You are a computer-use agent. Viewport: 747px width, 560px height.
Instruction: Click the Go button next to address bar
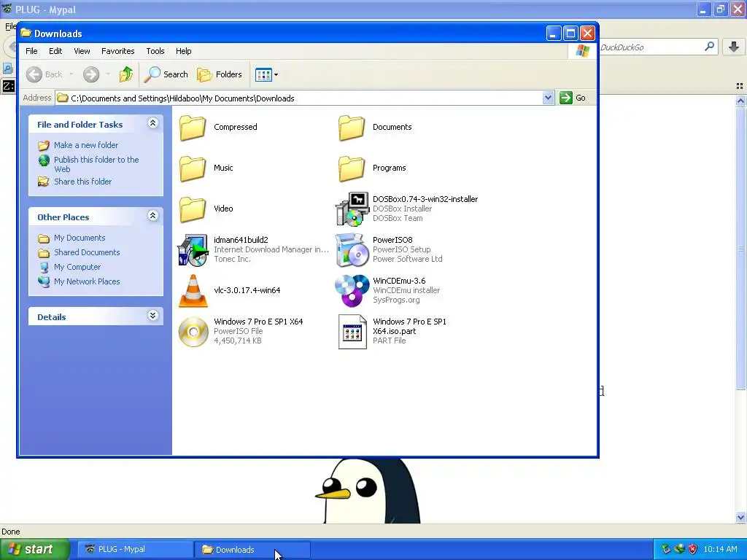[x=573, y=98]
